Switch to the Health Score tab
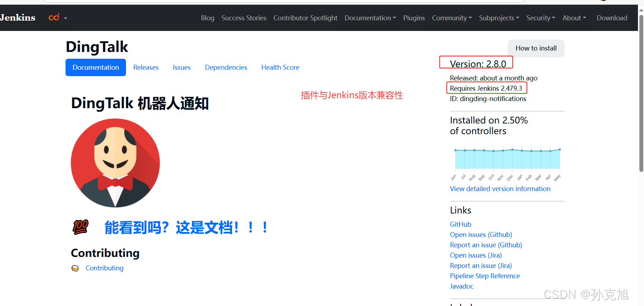 (x=280, y=67)
